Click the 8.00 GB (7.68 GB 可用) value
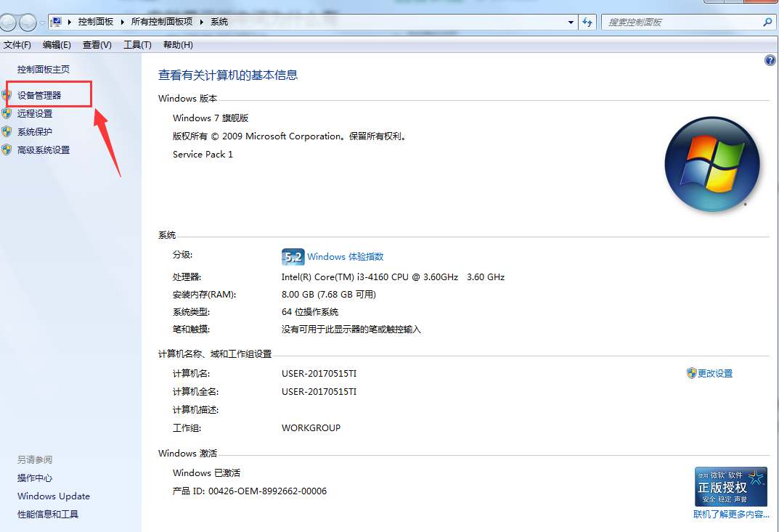This screenshot has width=779, height=532. point(329,295)
